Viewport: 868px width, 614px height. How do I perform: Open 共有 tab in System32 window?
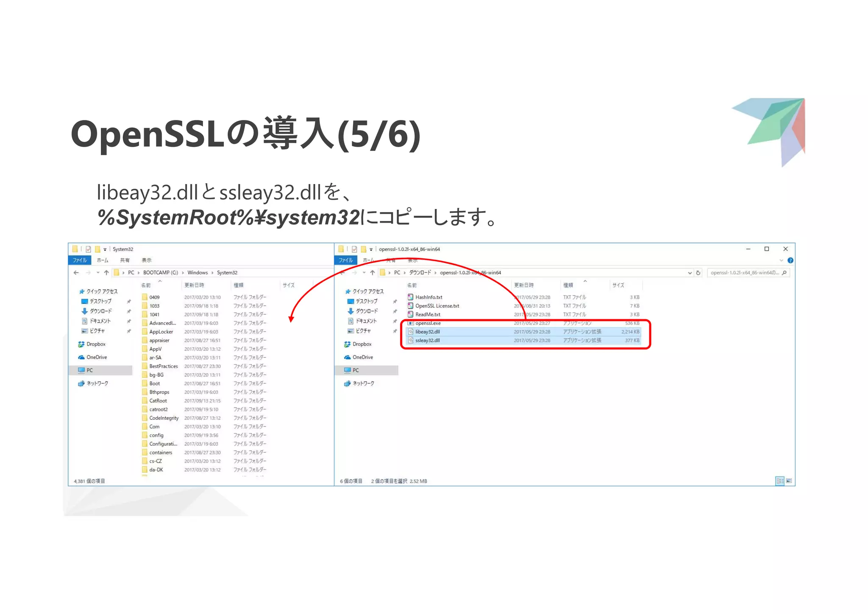tap(125, 260)
